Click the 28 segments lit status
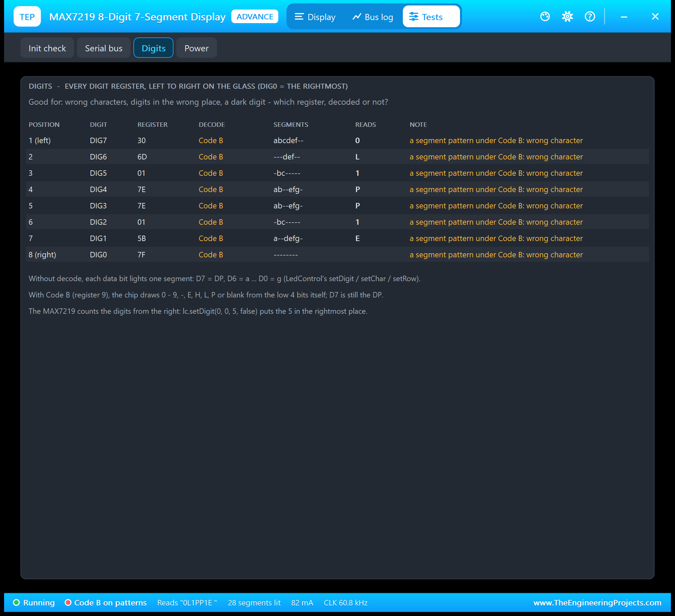The width and height of the screenshot is (675, 616). (x=254, y=603)
